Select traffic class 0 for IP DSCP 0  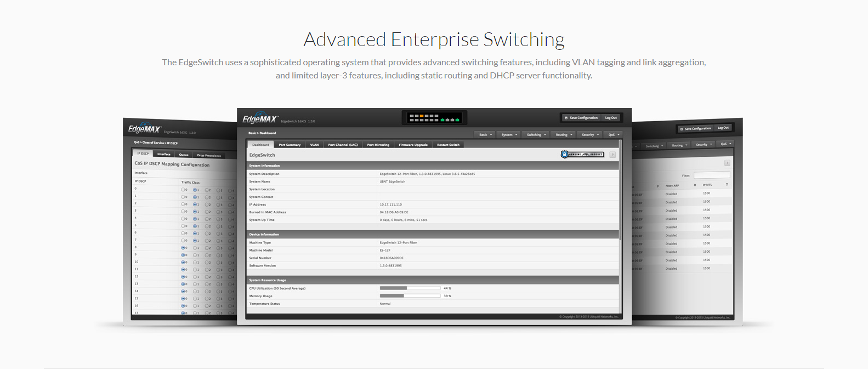[183, 190]
